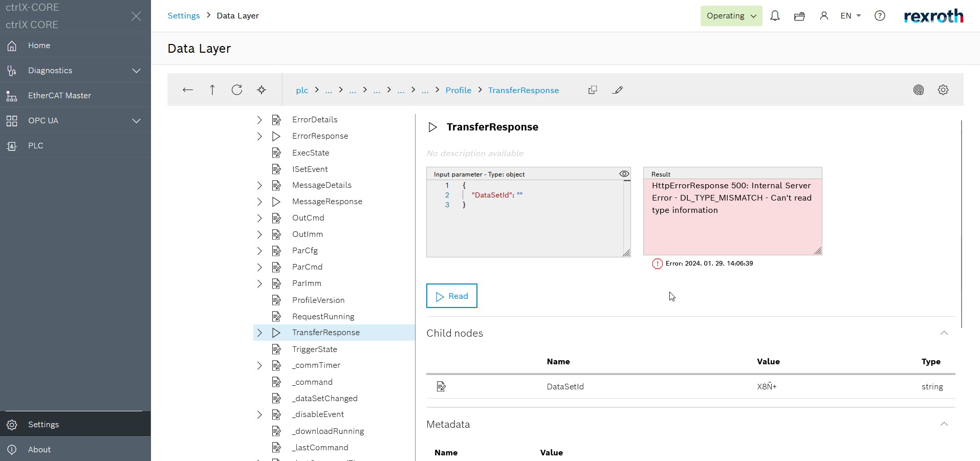Viewport: 980px width, 461px height.
Task: Click the back arrow in Data Layer toolbar
Action: [x=188, y=90]
